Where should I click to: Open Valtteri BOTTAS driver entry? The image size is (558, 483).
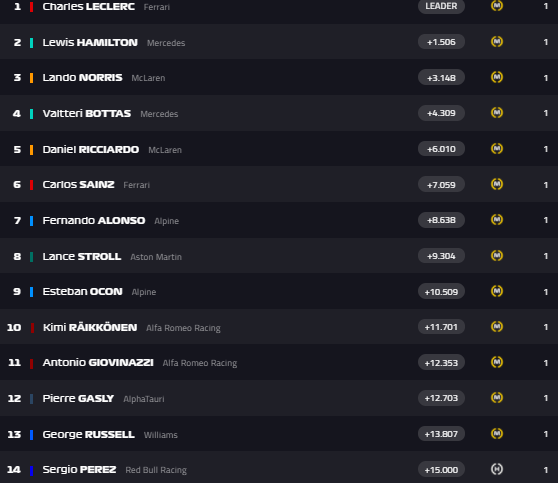(87, 114)
